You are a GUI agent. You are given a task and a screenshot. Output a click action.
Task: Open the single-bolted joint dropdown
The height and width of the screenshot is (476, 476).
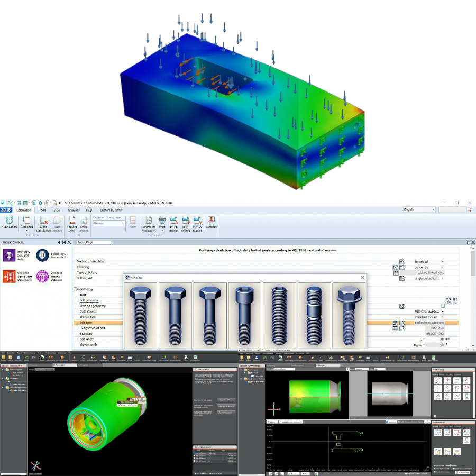[x=429, y=278]
